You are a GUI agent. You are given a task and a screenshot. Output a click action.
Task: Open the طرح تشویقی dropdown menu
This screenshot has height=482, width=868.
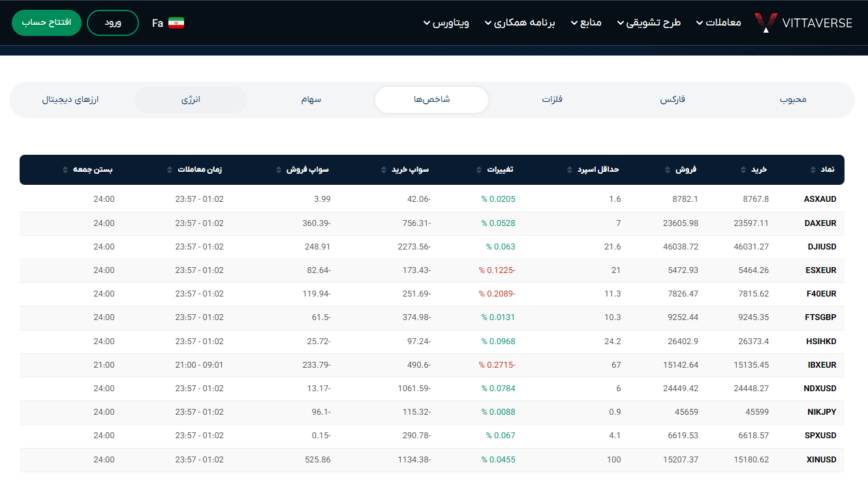coord(649,23)
